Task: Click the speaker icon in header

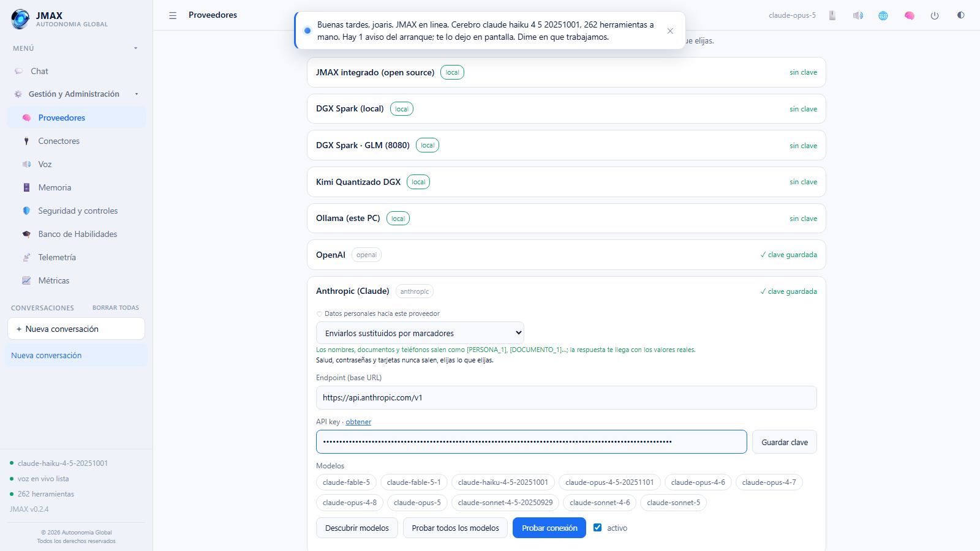Action: (858, 15)
